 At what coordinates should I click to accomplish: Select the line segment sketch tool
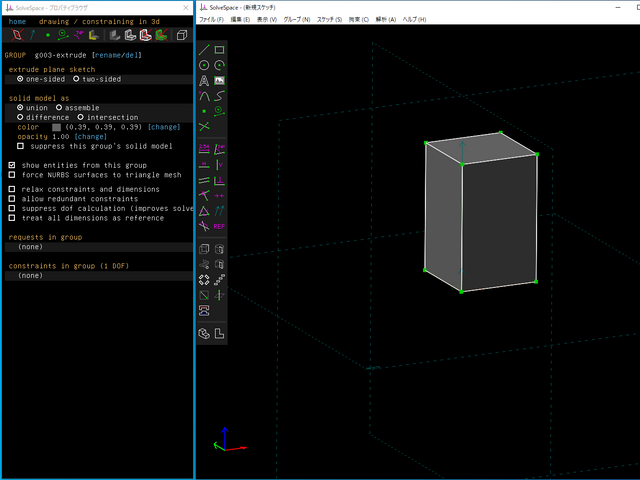tap(204, 49)
